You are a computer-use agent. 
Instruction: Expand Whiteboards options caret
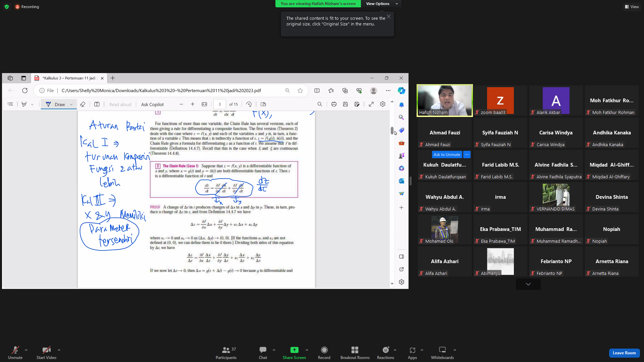tap(455, 350)
